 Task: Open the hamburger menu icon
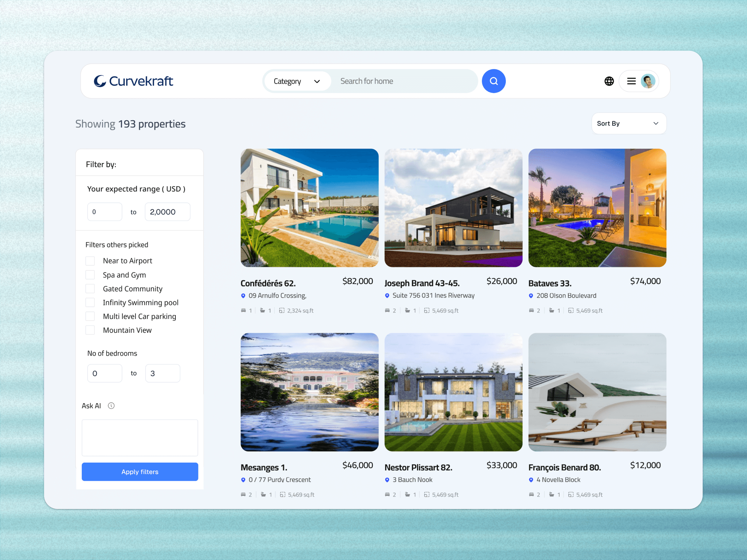(631, 81)
